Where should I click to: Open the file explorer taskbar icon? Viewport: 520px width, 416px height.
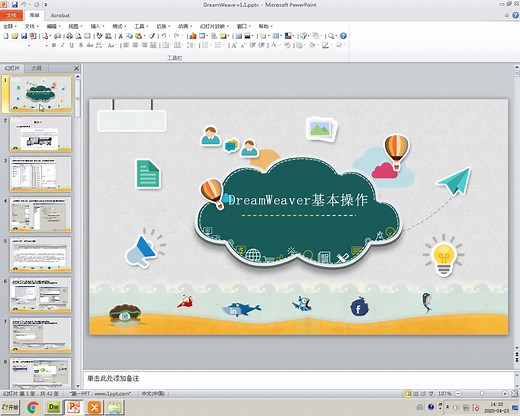[115, 407]
